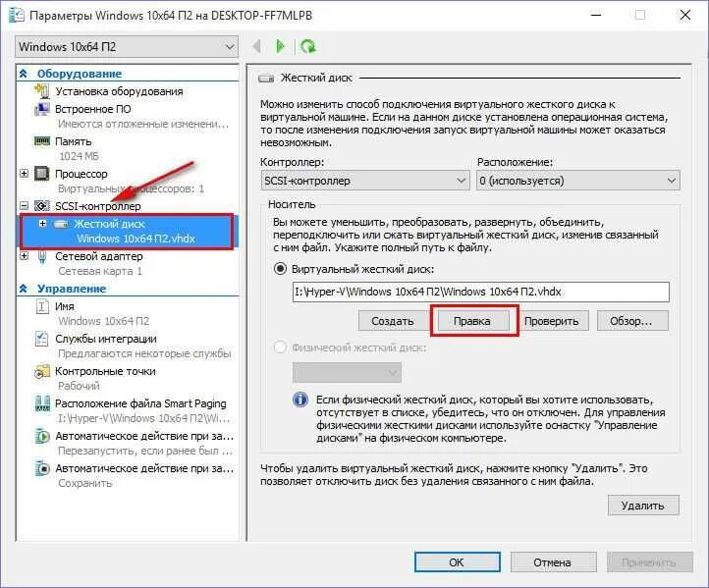The height and width of the screenshot is (588, 709).
Task: Expand the Процессор tree node
Action: pyautogui.click(x=24, y=174)
